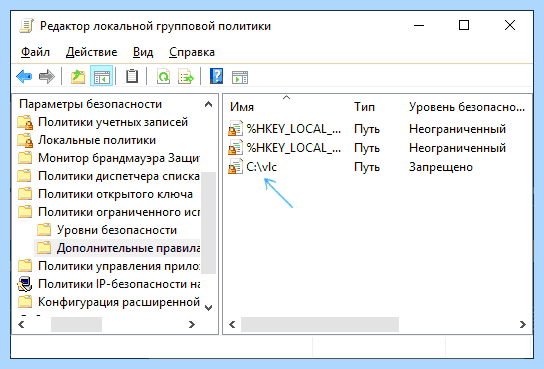This screenshot has width=544, height=369.
Task: Select Локальные политики node
Action: [x=97, y=140]
